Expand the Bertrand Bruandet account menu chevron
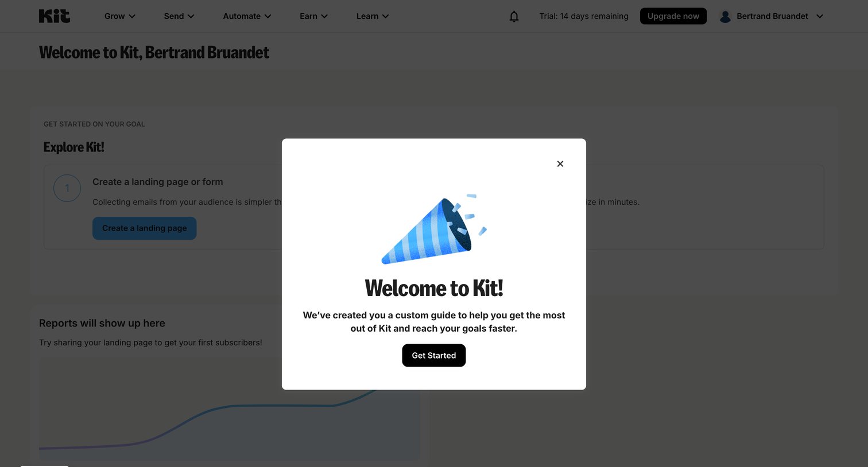 point(820,16)
